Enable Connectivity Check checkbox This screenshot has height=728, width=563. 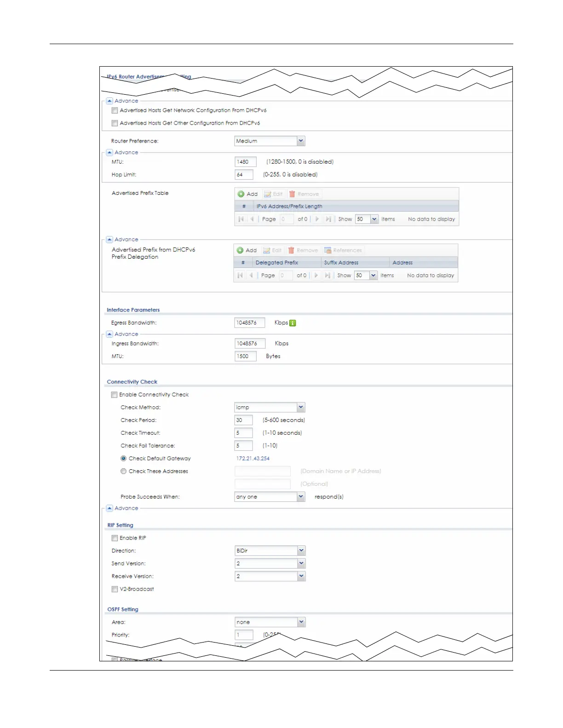[x=114, y=395]
